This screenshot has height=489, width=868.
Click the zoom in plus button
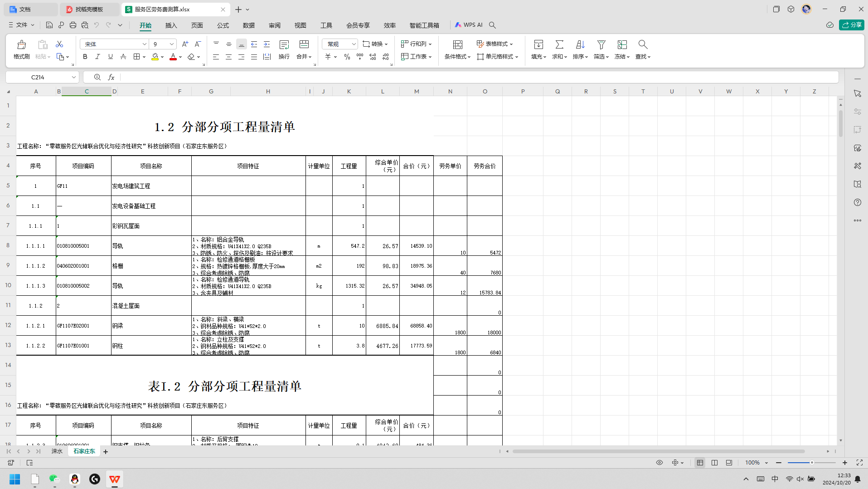click(x=845, y=463)
